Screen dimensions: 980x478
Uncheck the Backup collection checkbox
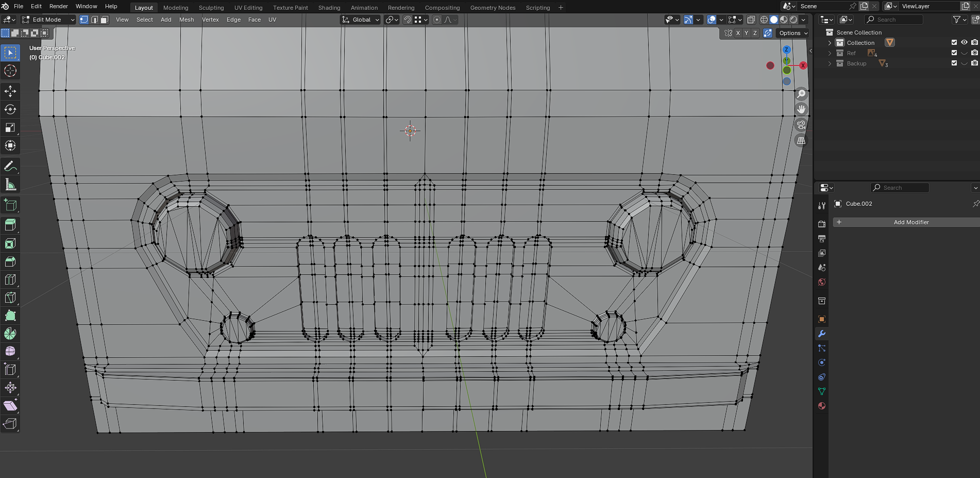(954, 63)
